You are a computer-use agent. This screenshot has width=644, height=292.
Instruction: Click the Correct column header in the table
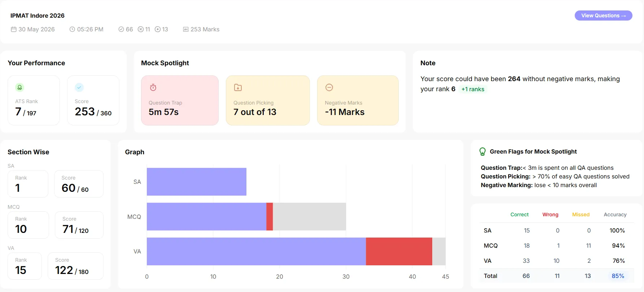[520, 214]
